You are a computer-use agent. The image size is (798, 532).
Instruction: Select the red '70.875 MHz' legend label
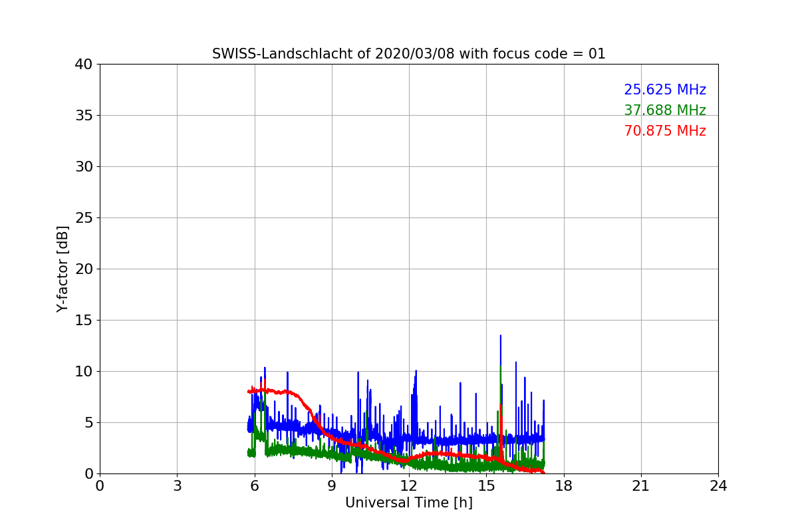point(665,131)
